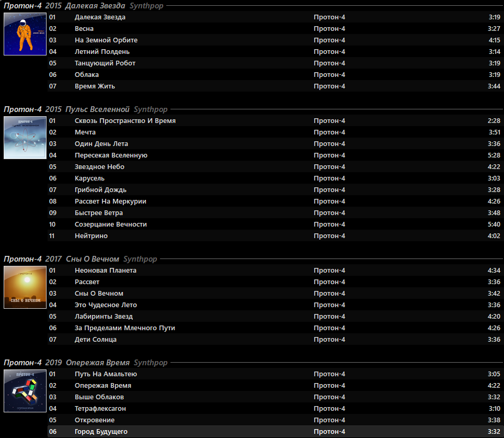Select the track Неоновая Планета

coord(106,271)
